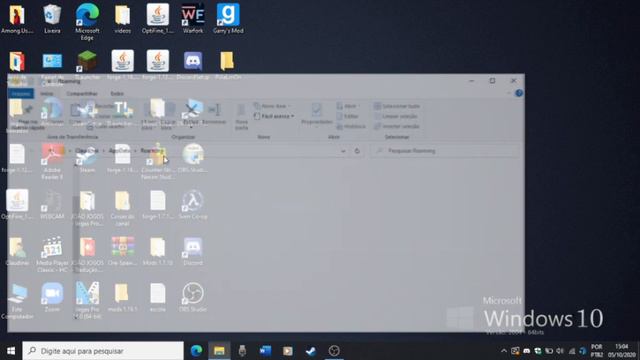Screen dimensions: 640x360
Task: Show hidden tray icons chevron
Action: (x=504, y=351)
